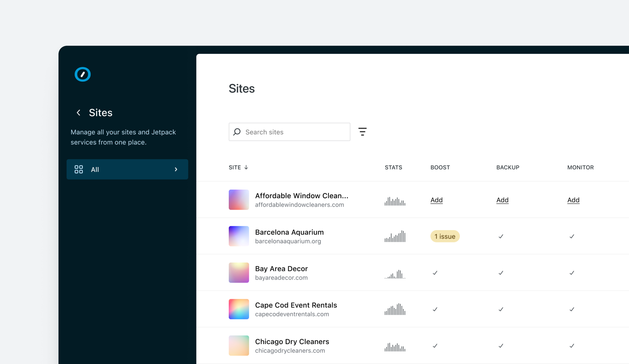This screenshot has height=364, width=629.
Task: Sort by the SITE column arrow
Action: (246, 168)
